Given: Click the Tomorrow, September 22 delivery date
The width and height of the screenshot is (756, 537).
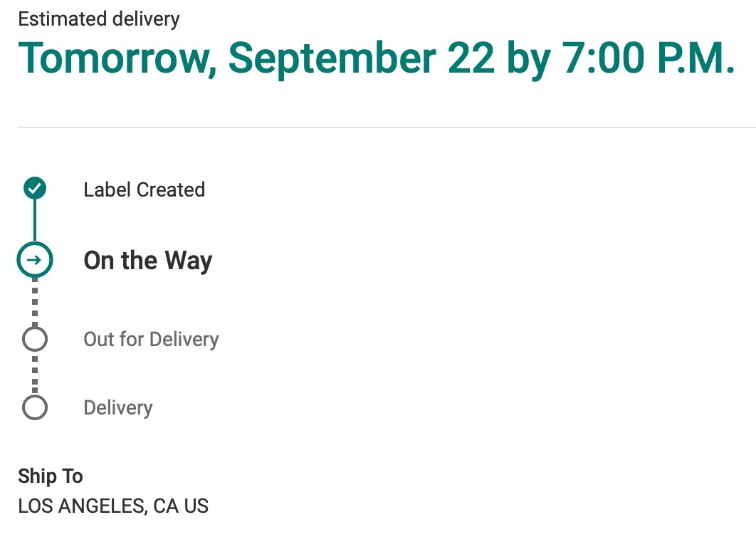Looking at the screenshot, I should pos(256,58).
